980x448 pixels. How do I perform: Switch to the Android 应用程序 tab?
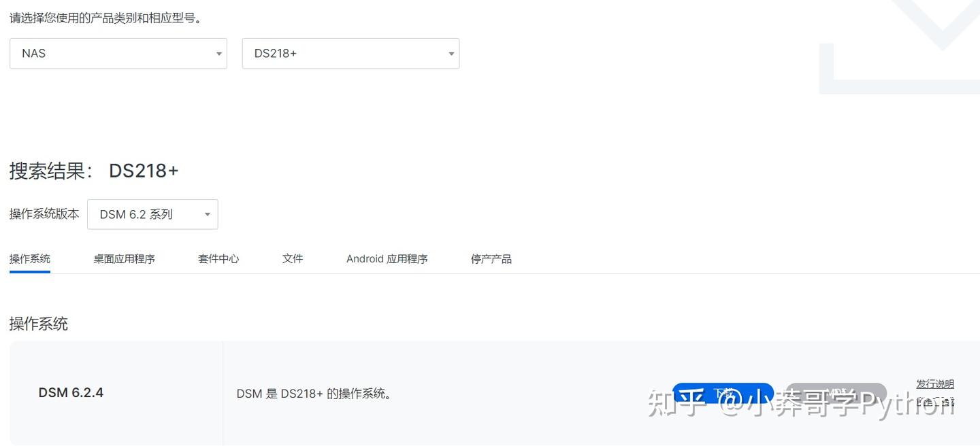point(387,258)
